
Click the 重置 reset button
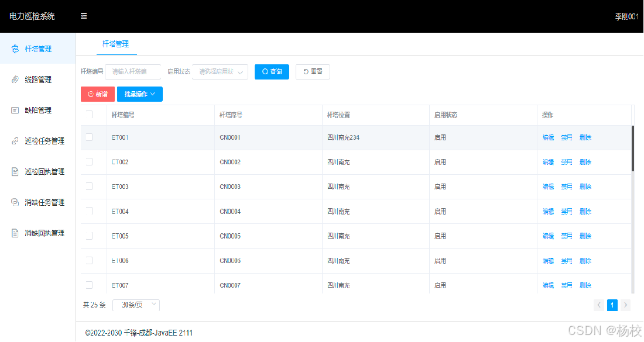313,72
